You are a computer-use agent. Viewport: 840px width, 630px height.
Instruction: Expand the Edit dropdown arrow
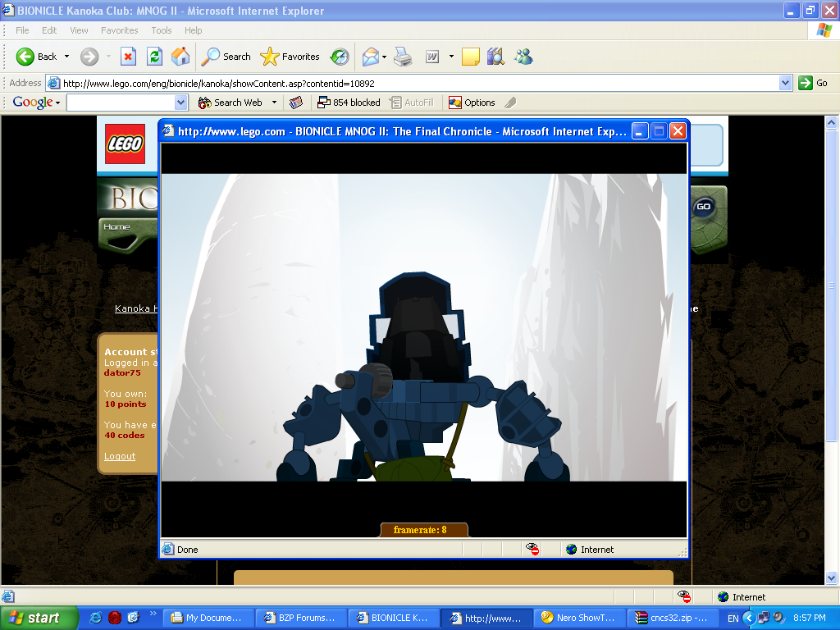(451, 57)
